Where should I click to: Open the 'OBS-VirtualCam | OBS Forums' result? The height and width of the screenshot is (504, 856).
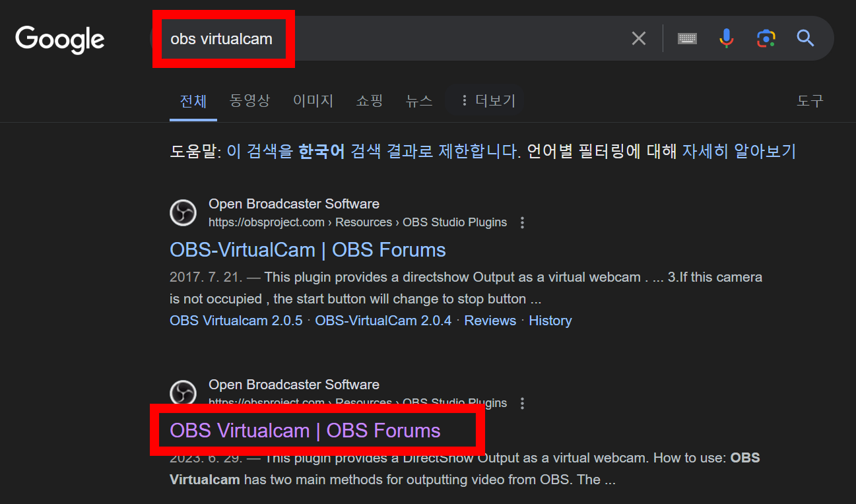tap(308, 250)
